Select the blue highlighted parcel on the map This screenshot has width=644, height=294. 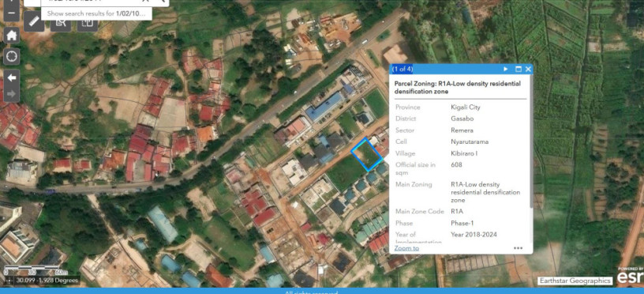pyautogui.click(x=367, y=155)
